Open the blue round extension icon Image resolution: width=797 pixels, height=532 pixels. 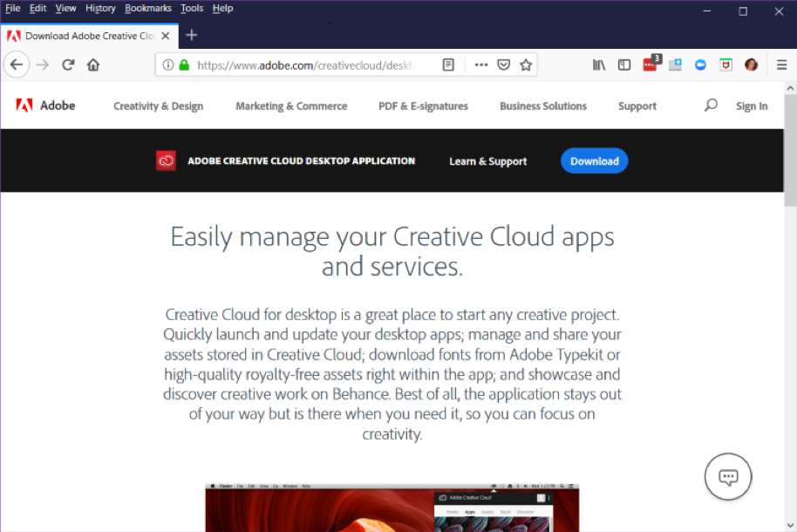pyautogui.click(x=700, y=65)
